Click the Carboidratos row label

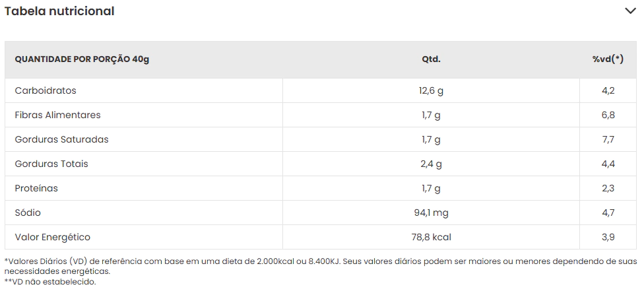click(46, 90)
